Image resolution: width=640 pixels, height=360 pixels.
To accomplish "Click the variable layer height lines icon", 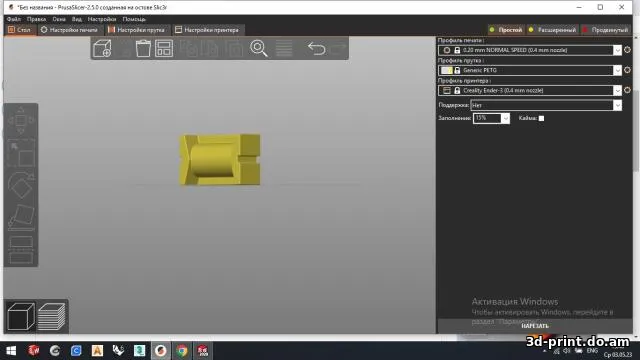I will [284, 49].
